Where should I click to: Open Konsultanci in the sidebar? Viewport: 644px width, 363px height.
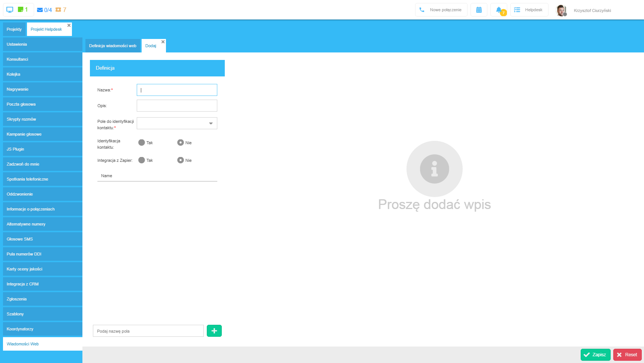tap(43, 59)
